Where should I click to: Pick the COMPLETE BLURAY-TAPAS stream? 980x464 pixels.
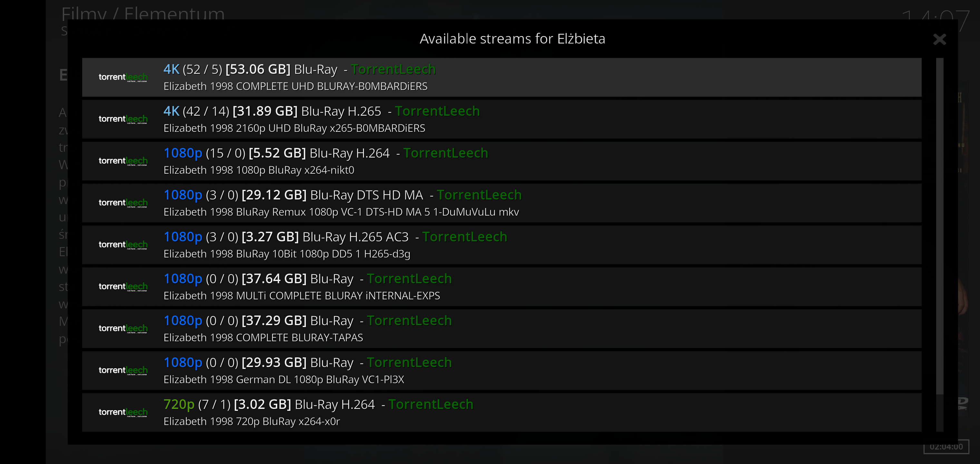click(x=501, y=329)
